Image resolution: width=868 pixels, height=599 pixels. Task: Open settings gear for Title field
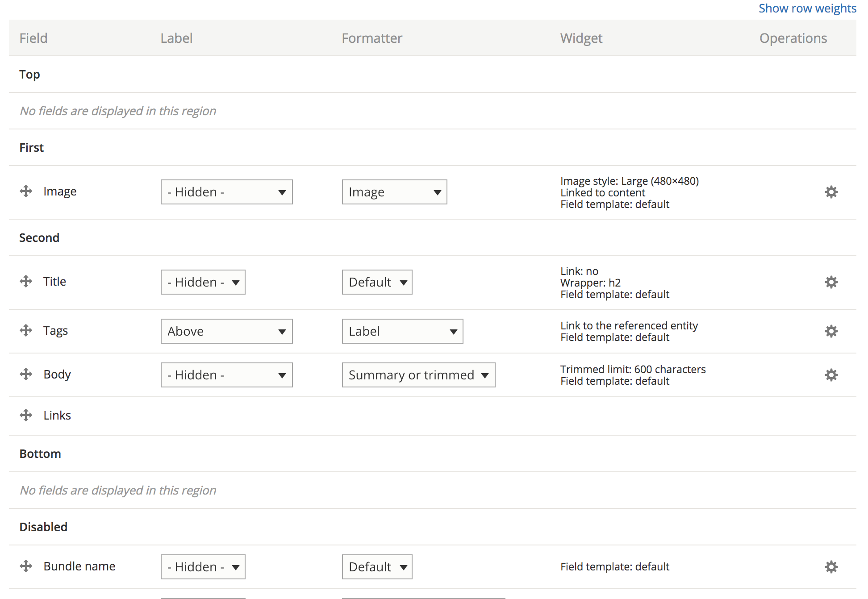(831, 283)
